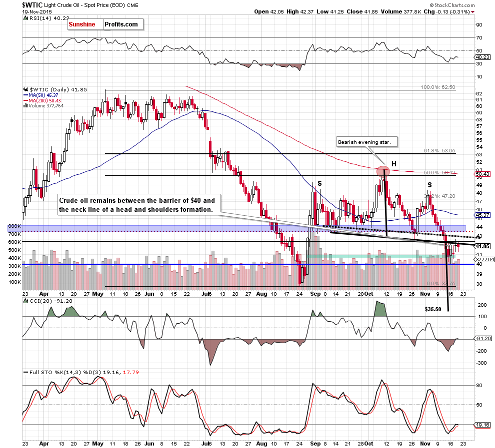The image size is (495, 448).
Task: Click the red down-arrow beside Chg value
Action: [473, 12]
